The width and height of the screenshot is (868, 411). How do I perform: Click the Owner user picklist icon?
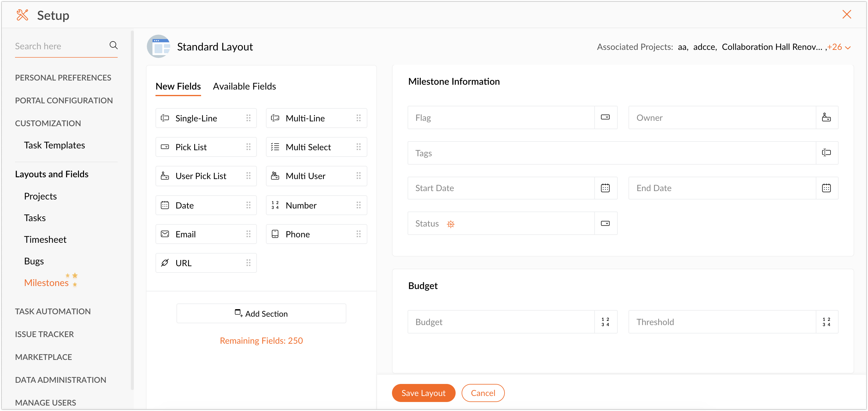pos(826,117)
